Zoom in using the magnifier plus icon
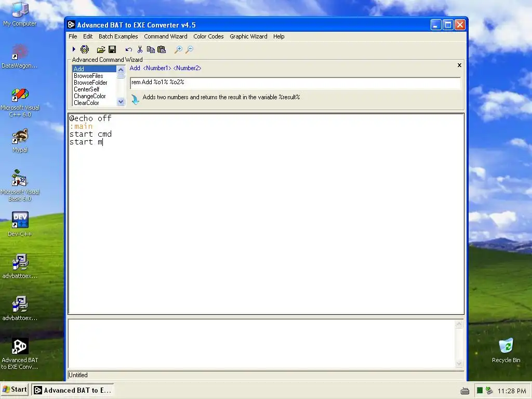532x399 pixels. (178, 50)
